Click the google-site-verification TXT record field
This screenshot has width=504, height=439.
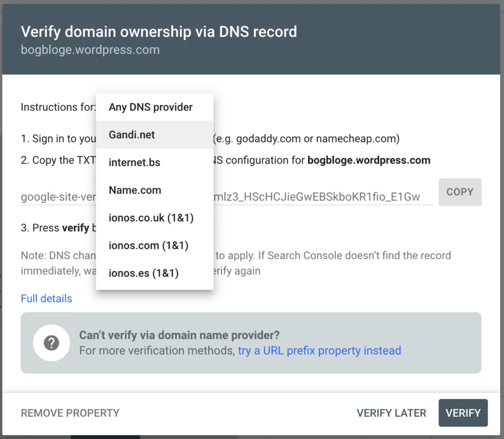click(226, 196)
